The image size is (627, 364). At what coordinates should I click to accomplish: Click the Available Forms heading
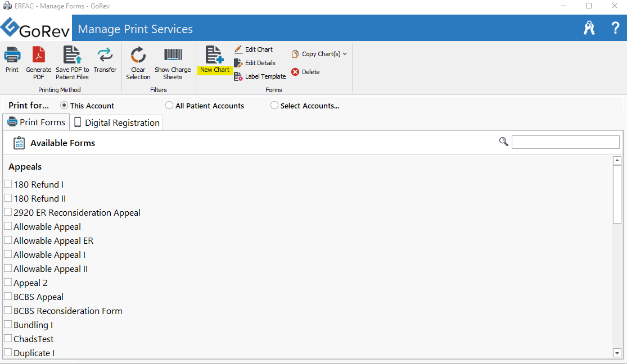[63, 143]
